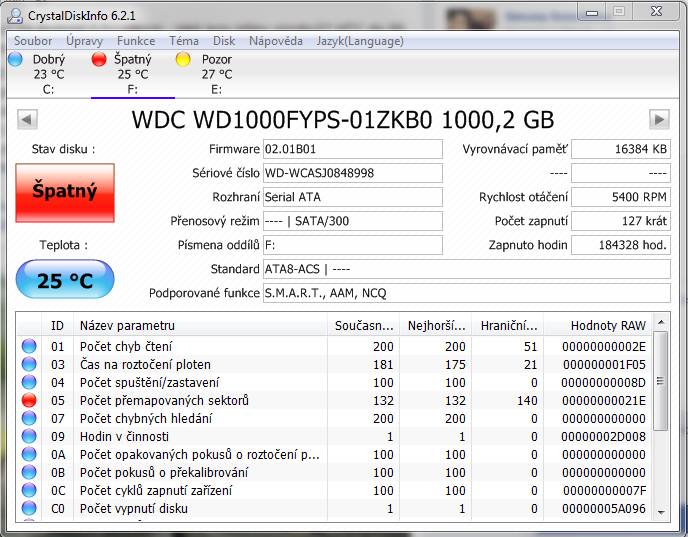
Task: Click the Standard field ATA8-ACS
Action: 467,269
